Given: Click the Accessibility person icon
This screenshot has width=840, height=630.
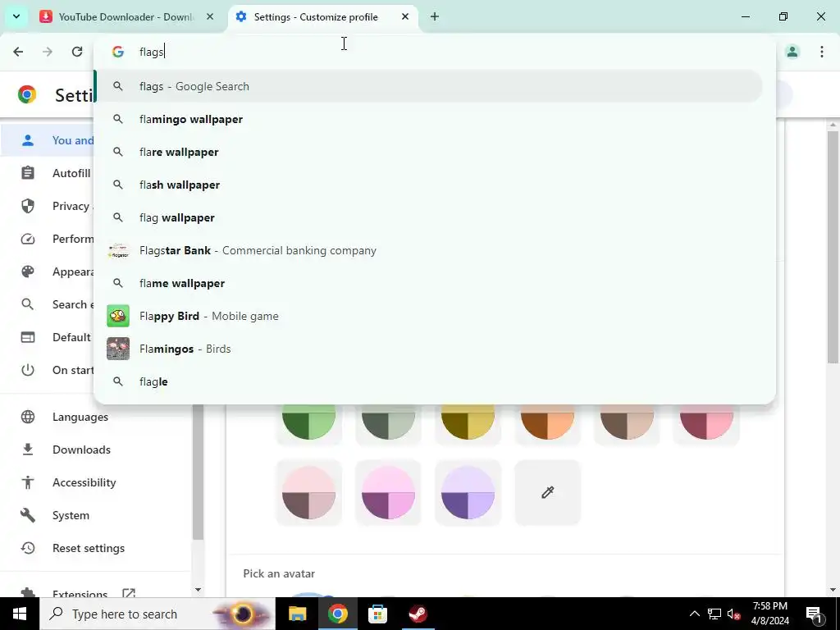Looking at the screenshot, I should click(28, 482).
